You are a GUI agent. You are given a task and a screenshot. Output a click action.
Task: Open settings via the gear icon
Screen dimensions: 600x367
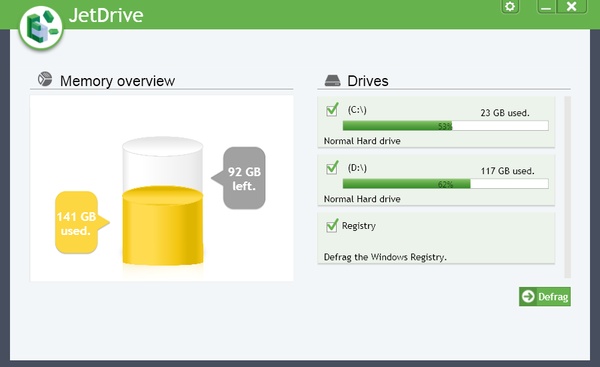[x=510, y=7]
